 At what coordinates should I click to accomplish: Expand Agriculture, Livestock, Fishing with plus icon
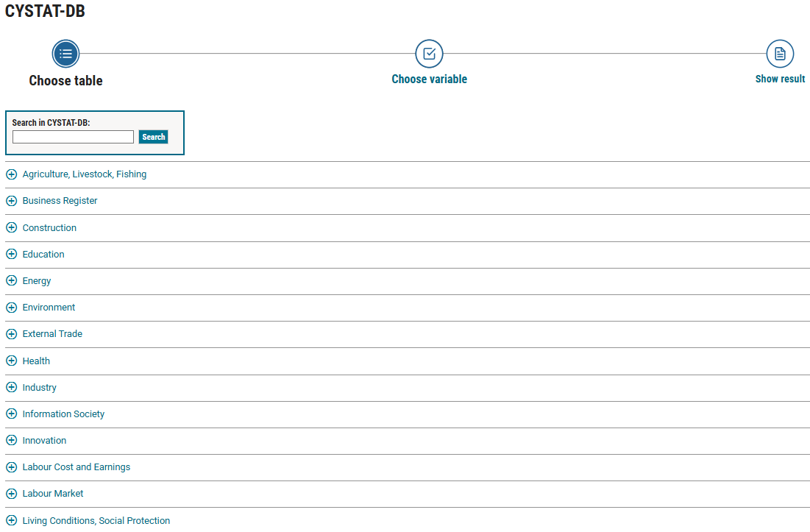(11, 174)
